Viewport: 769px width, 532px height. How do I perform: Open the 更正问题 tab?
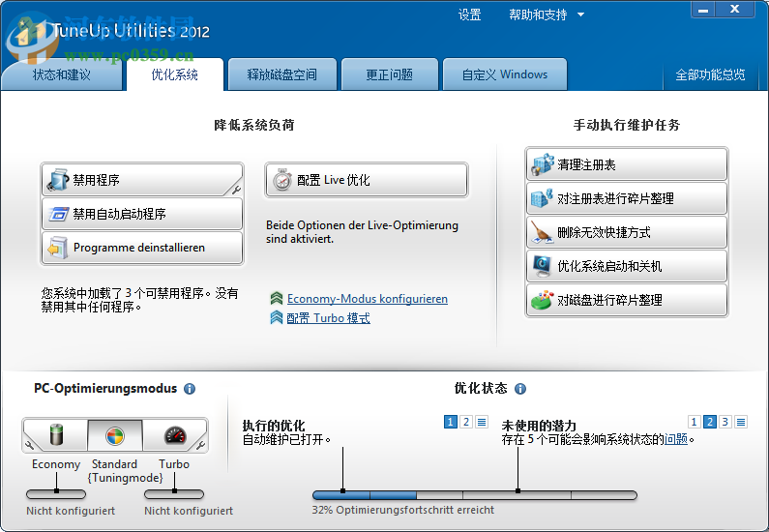[x=390, y=74]
